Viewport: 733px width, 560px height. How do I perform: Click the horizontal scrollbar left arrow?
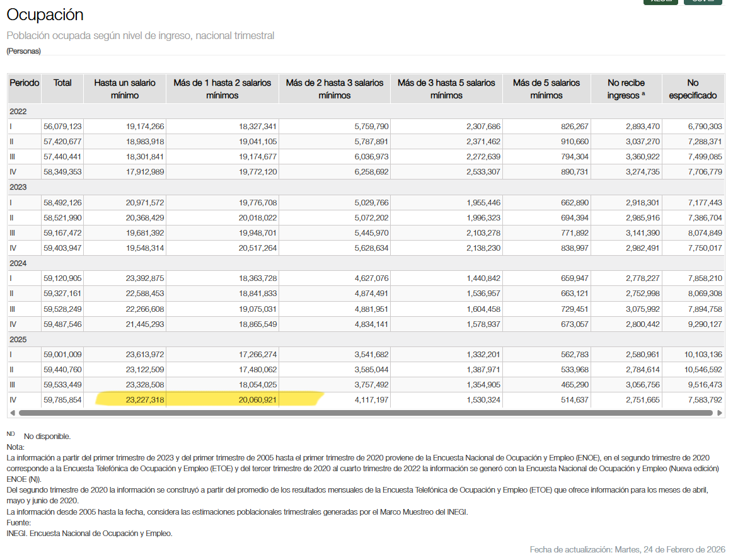tap(13, 413)
